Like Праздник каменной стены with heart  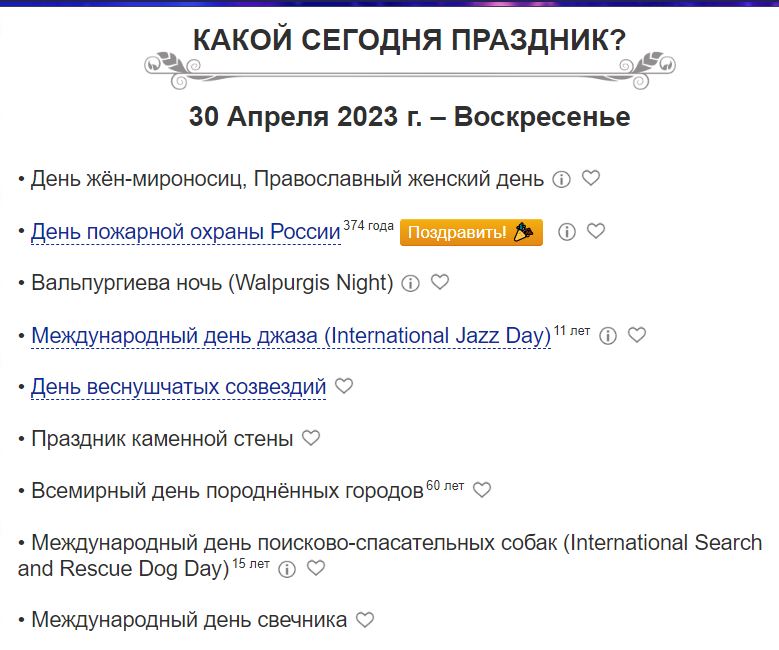(x=311, y=438)
